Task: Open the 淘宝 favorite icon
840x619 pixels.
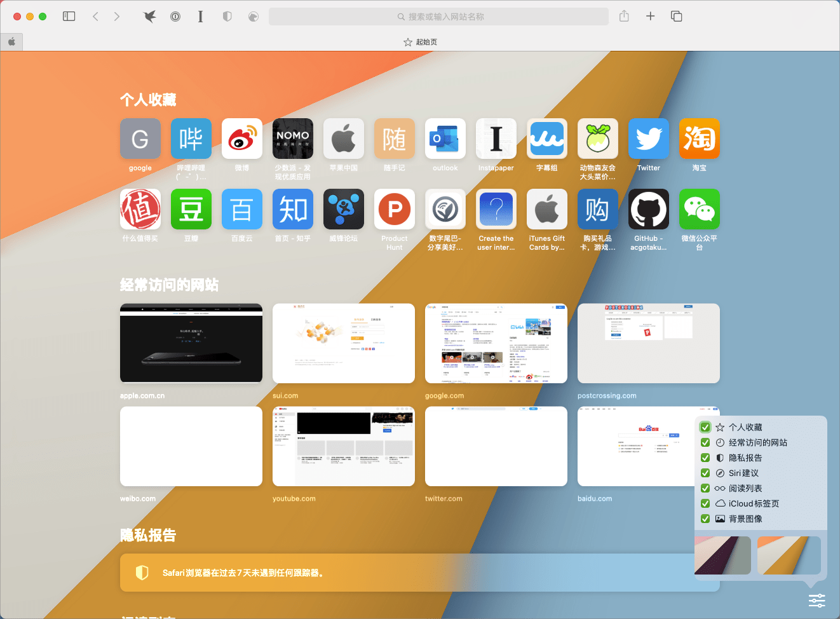Action: (x=700, y=139)
